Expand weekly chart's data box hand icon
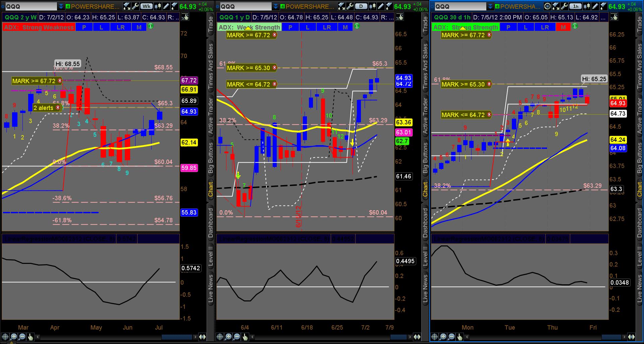 pos(184,17)
